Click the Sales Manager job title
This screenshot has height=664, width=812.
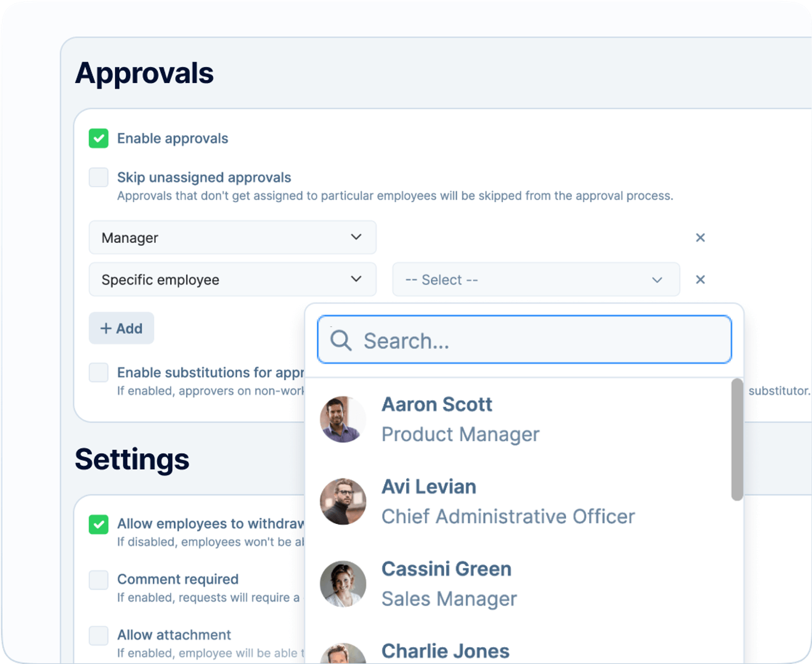coord(449,599)
